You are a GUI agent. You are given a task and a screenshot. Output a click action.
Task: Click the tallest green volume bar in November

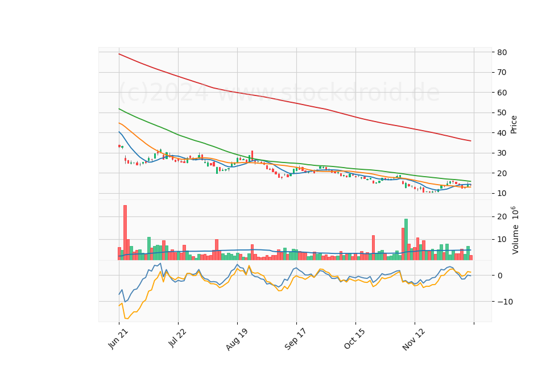(x=406, y=239)
